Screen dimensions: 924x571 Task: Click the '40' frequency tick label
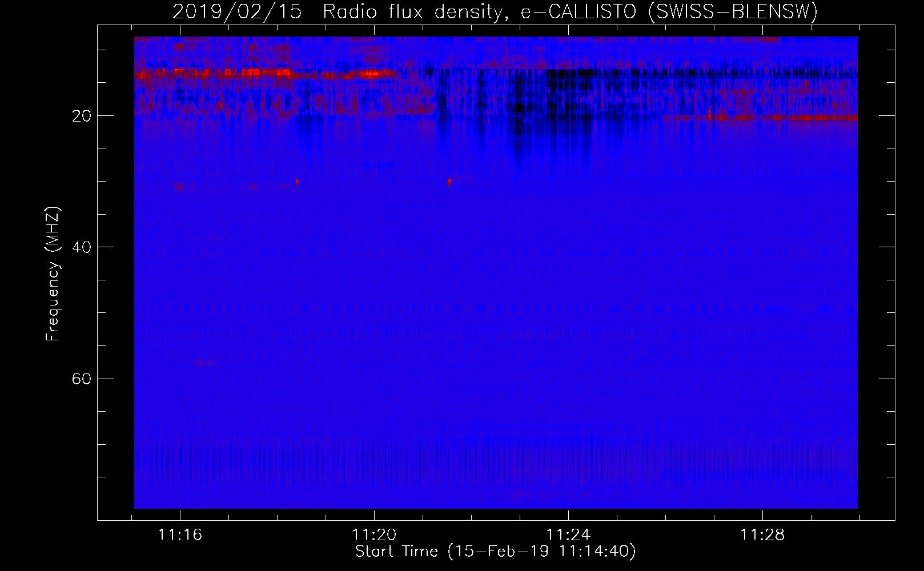coord(82,247)
